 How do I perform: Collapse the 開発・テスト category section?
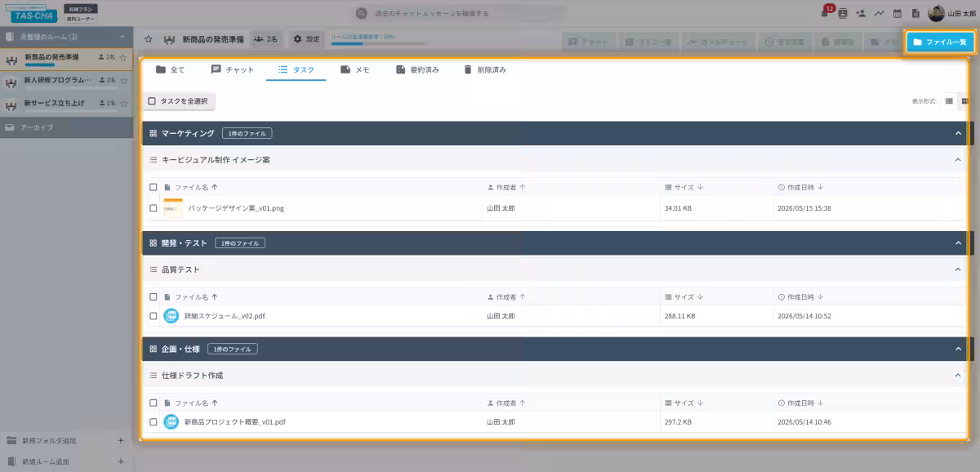[x=959, y=243]
